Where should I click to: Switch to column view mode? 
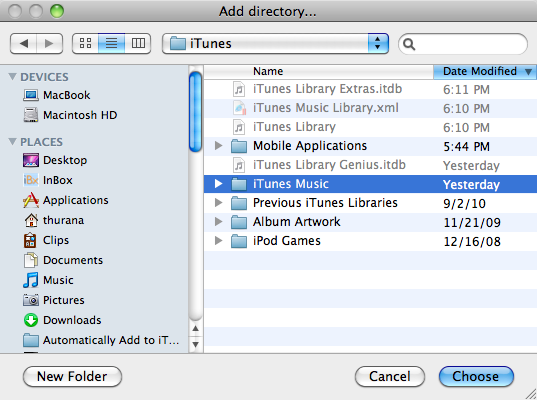click(138, 43)
